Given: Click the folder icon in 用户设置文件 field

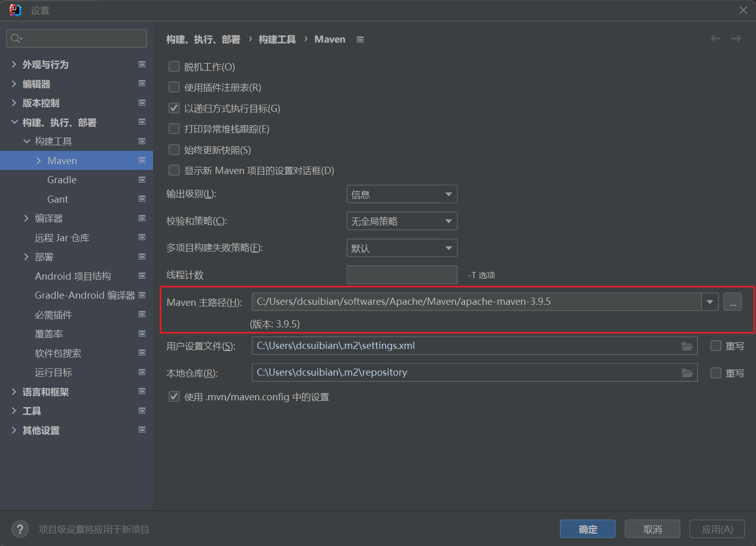Looking at the screenshot, I should [687, 346].
